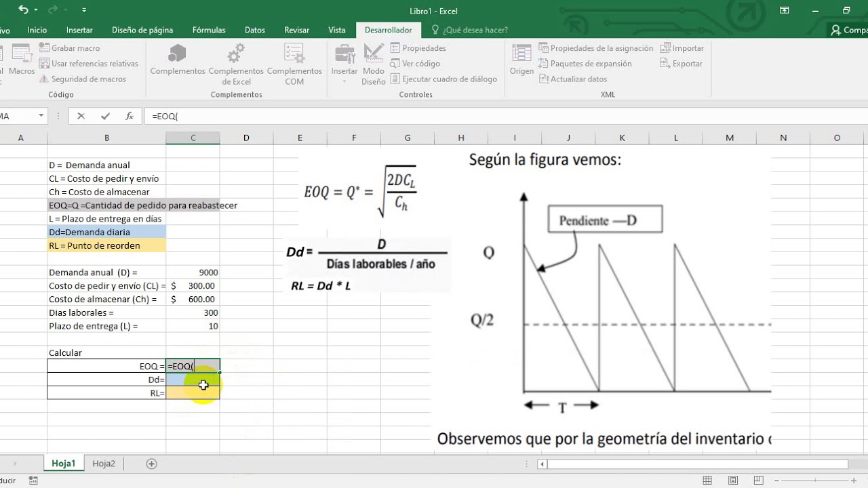Select the Hoja1 sheet tab
Viewport: 868px width, 488px height.
click(x=64, y=464)
